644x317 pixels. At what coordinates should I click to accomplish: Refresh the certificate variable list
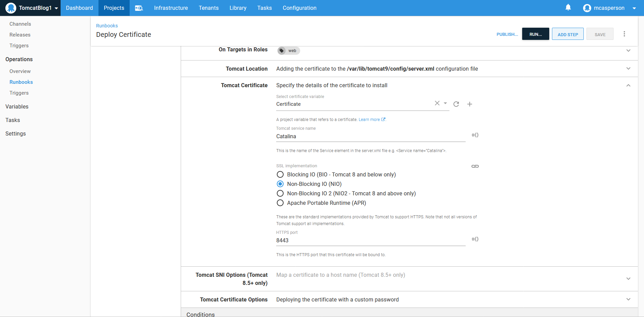coord(456,104)
